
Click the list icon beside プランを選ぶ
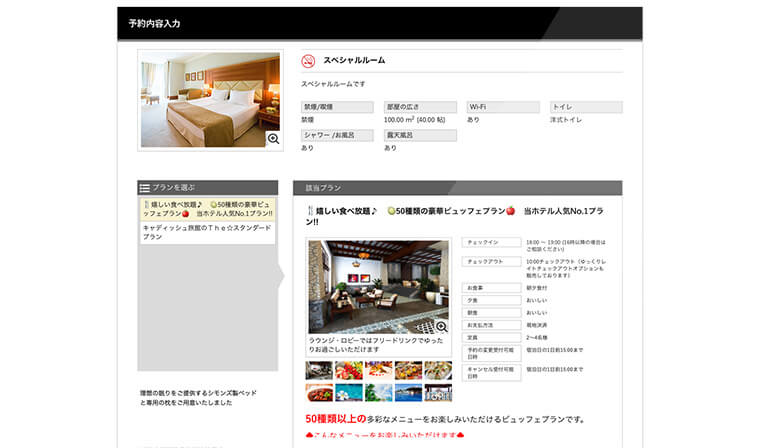pos(145,188)
